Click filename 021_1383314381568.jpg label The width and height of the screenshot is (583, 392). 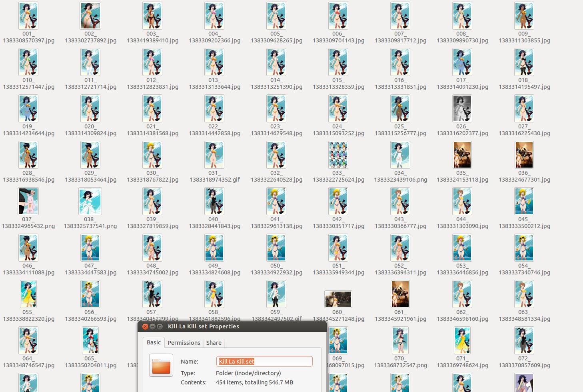[152, 130]
